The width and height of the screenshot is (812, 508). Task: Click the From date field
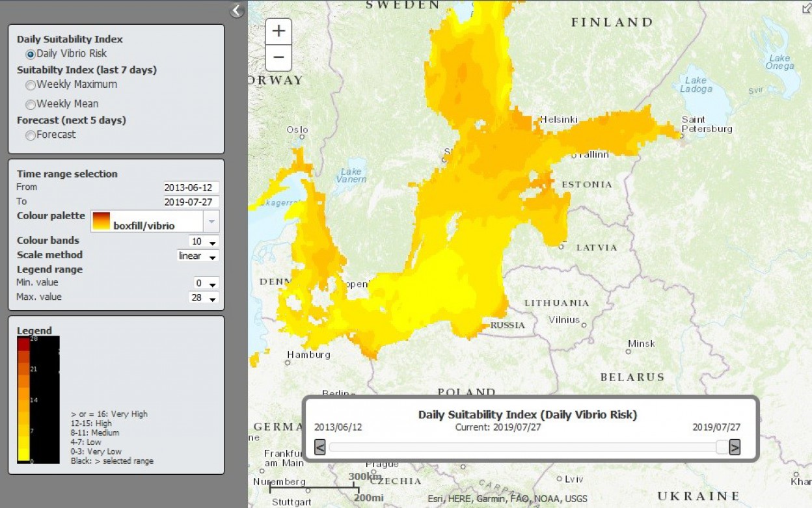click(191, 187)
